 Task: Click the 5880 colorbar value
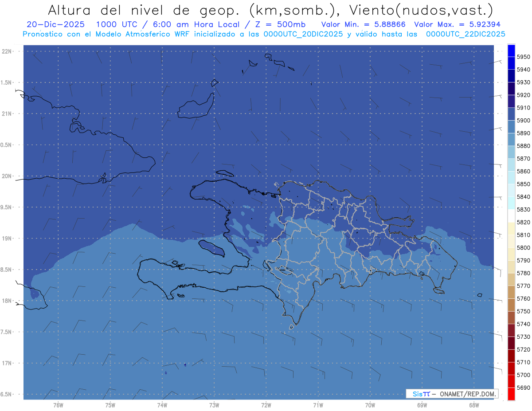point(523,146)
